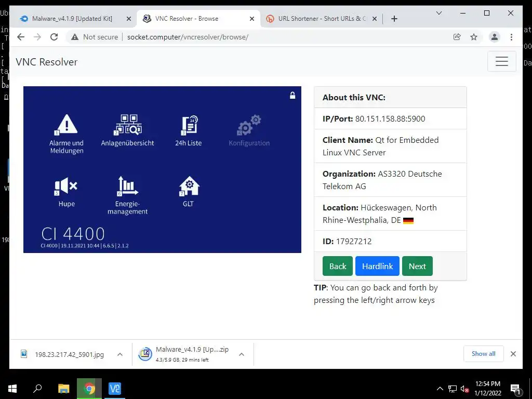Click the Organization AS3320 Deutsche Telekom text

[x=382, y=180]
